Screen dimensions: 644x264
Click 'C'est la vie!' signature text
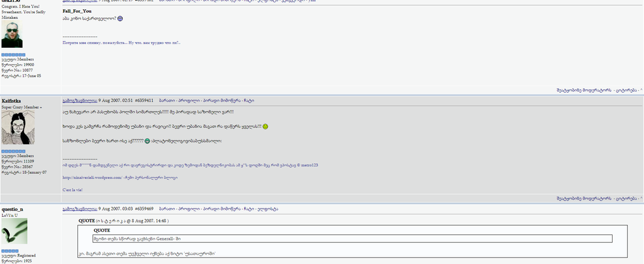tap(73, 190)
